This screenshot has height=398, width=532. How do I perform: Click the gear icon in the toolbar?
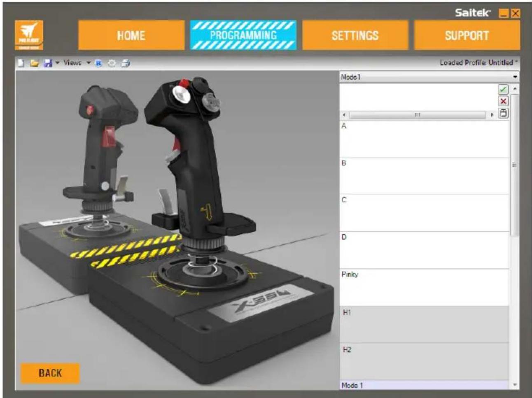112,63
